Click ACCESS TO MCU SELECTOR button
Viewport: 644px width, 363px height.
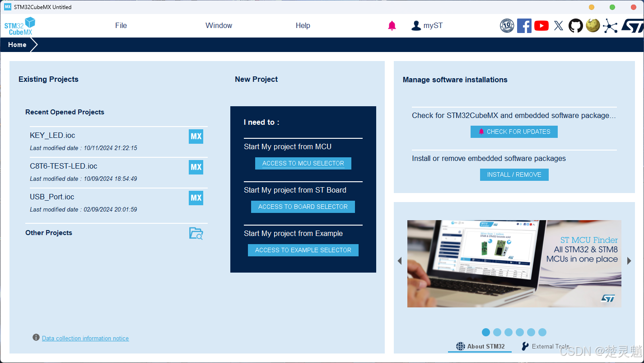pos(303,163)
